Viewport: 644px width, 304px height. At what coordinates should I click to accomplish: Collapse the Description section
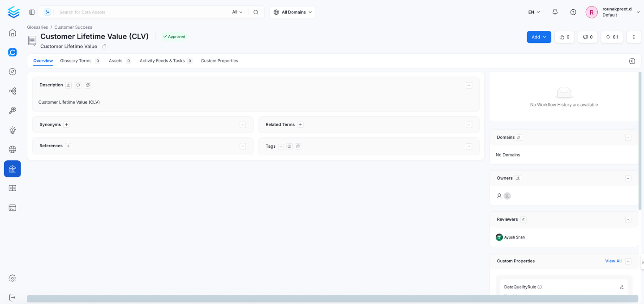point(469,85)
